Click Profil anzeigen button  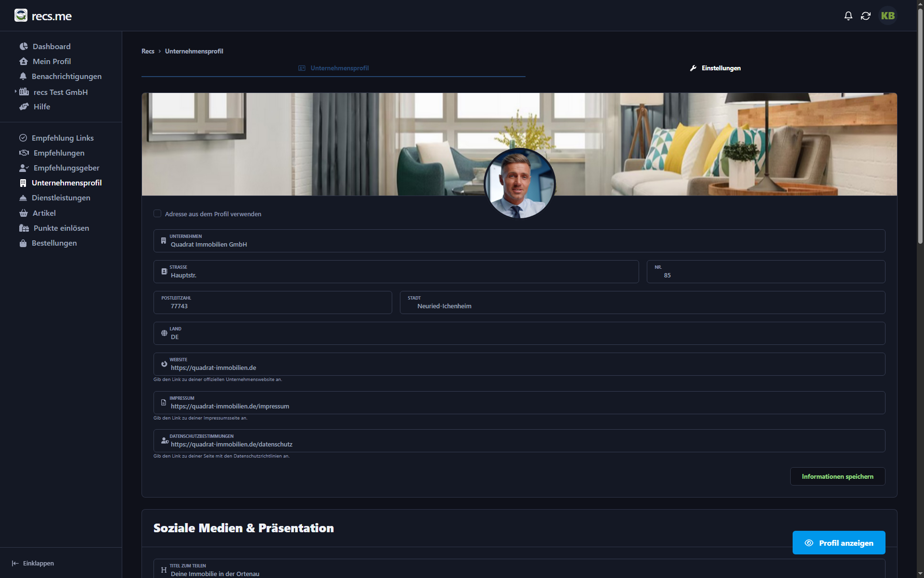tap(838, 543)
